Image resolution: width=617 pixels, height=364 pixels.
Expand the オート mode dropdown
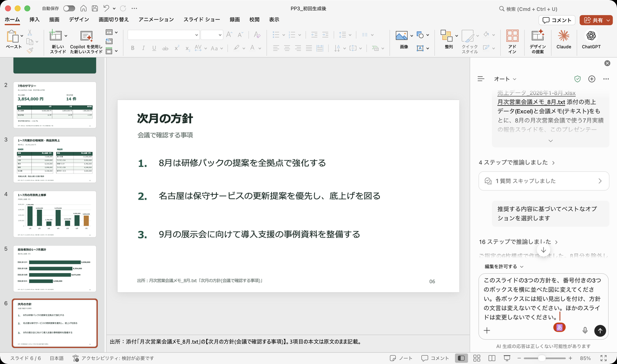point(505,79)
